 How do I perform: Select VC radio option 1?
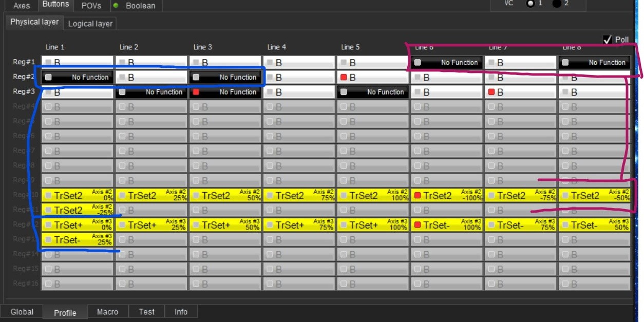pos(531,4)
